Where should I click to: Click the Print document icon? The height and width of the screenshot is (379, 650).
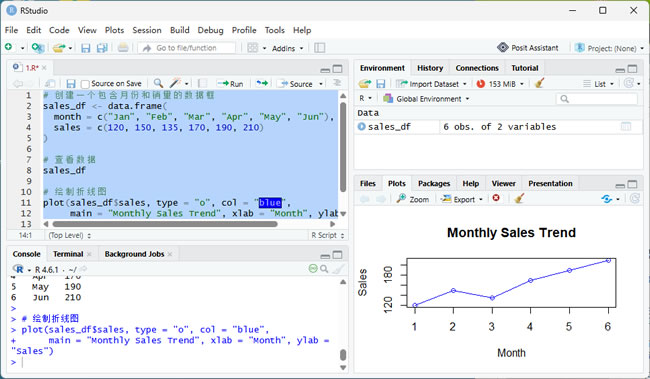click(123, 48)
